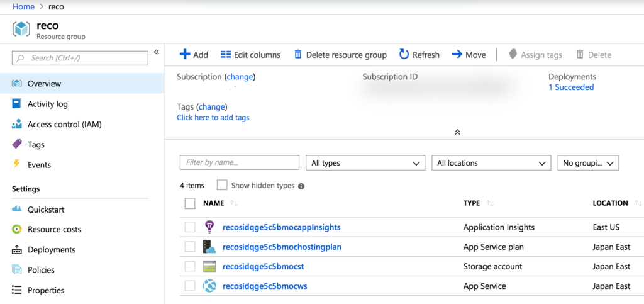Image resolution: width=644 pixels, height=304 pixels.
Task: Open the recosidqge5c5bmocws resource
Action: point(264,286)
